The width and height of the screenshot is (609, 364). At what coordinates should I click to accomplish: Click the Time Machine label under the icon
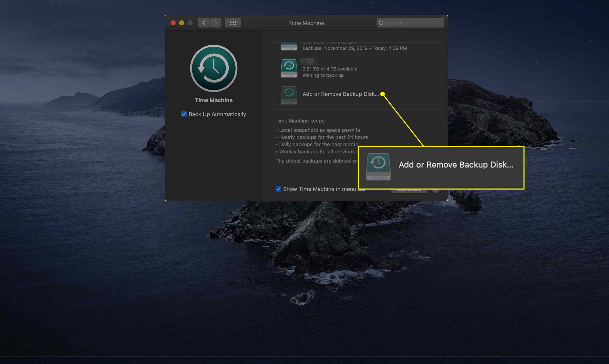[x=214, y=100]
